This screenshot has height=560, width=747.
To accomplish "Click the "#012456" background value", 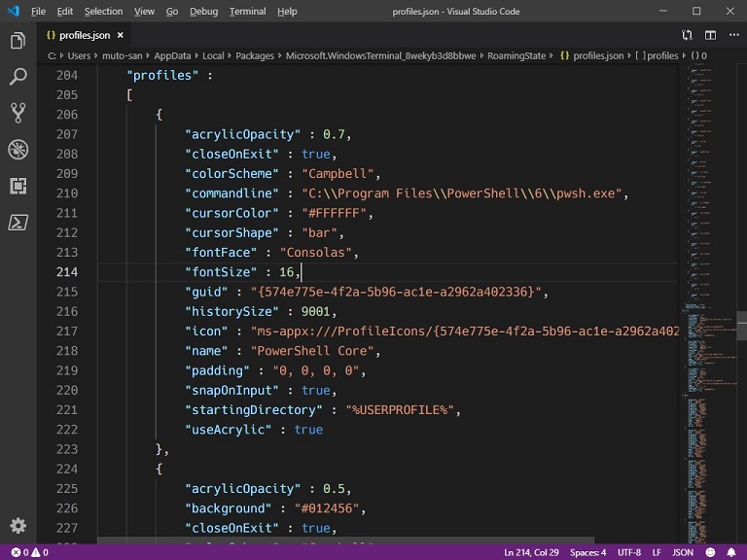I will click(327, 508).
